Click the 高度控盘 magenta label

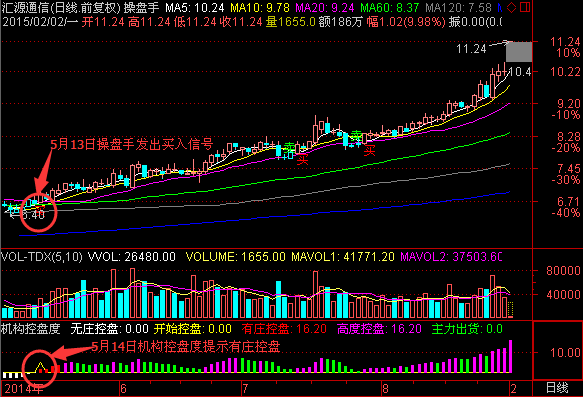click(x=379, y=329)
